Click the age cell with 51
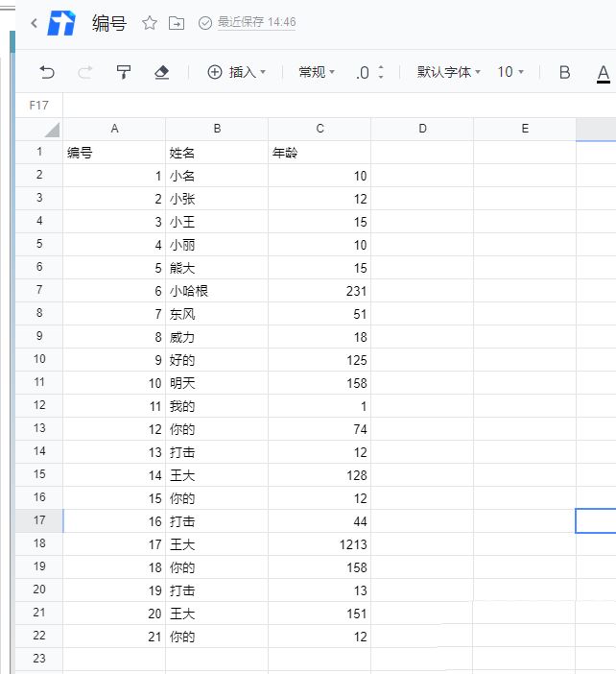The height and width of the screenshot is (674, 616). point(320,314)
